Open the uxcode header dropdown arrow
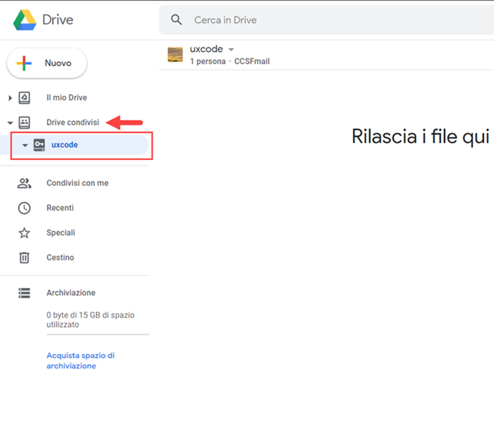 click(231, 49)
